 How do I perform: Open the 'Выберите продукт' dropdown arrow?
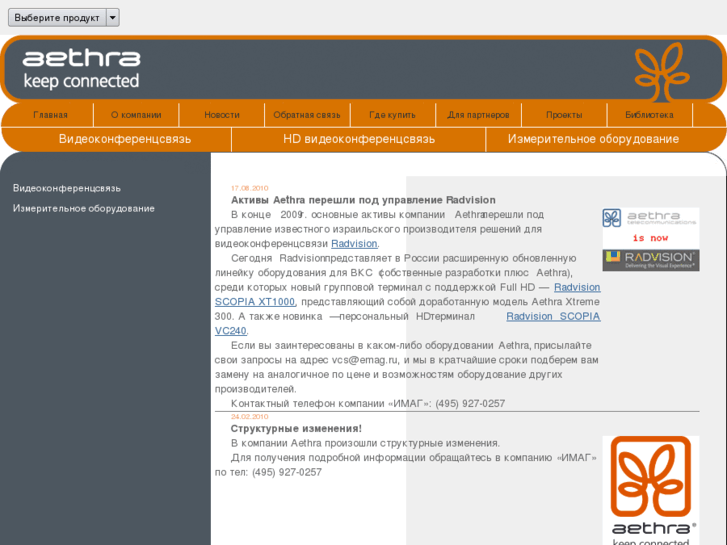(x=113, y=18)
